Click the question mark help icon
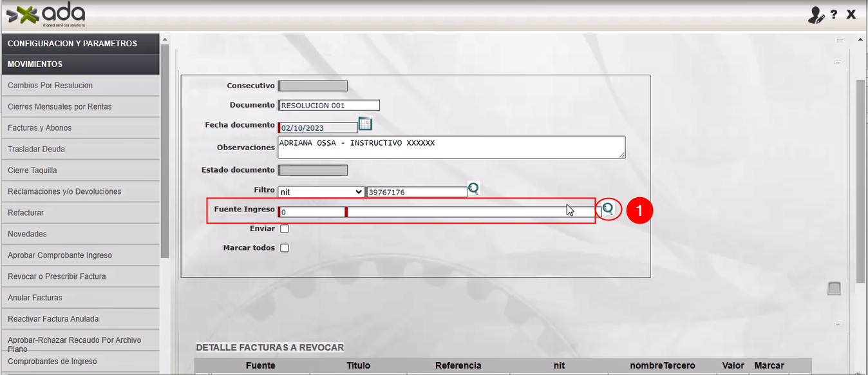Image resolution: width=868 pixels, height=375 pixels. (x=833, y=15)
